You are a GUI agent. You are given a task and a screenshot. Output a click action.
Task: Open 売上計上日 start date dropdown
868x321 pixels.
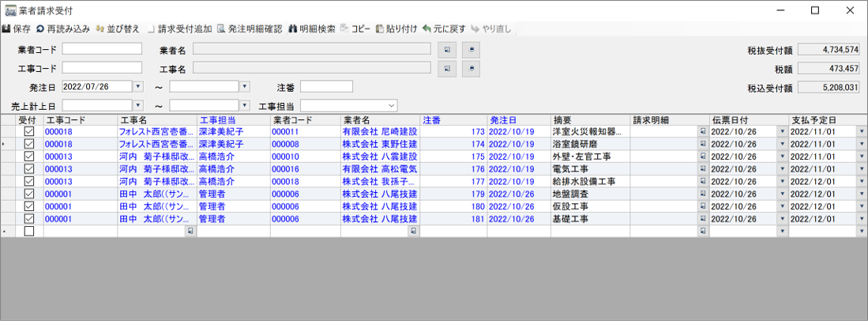tap(138, 105)
